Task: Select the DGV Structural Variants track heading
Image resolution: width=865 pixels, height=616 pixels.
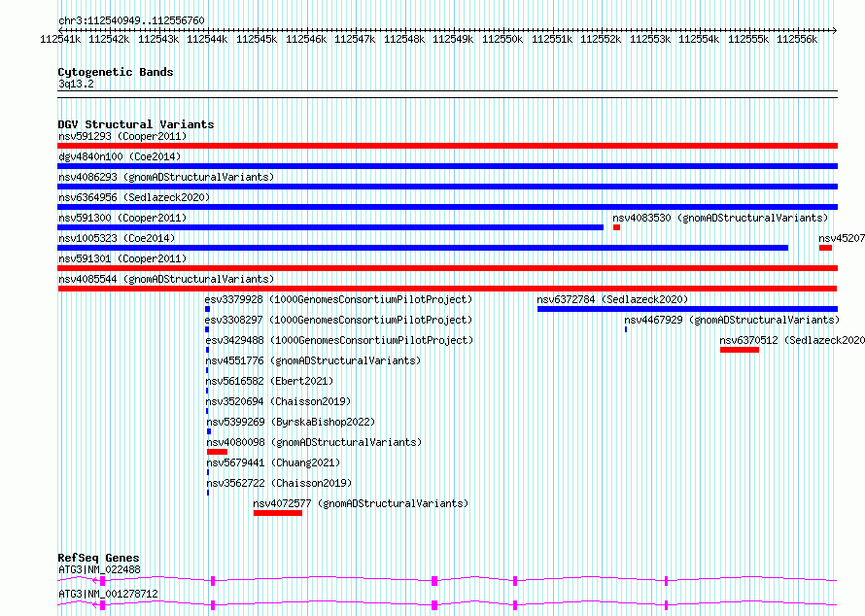Action: click(136, 124)
